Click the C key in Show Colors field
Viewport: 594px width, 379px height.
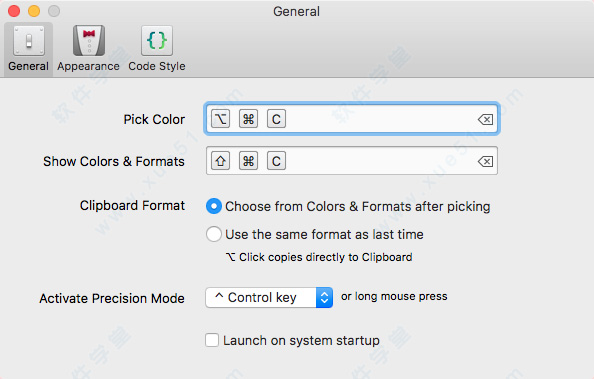pyautogui.click(x=277, y=161)
